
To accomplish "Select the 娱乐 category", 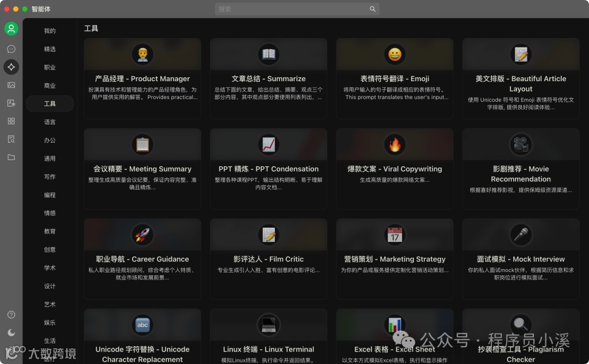I will point(50,323).
